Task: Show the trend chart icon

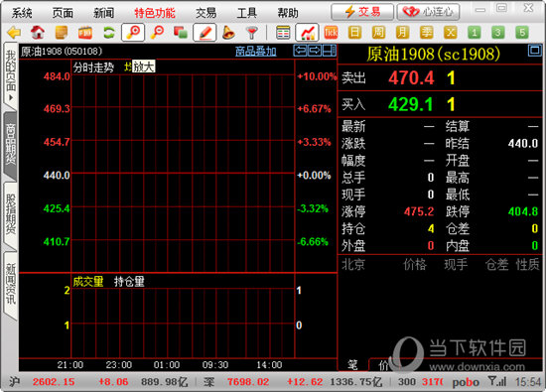Action: tap(307, 33)
